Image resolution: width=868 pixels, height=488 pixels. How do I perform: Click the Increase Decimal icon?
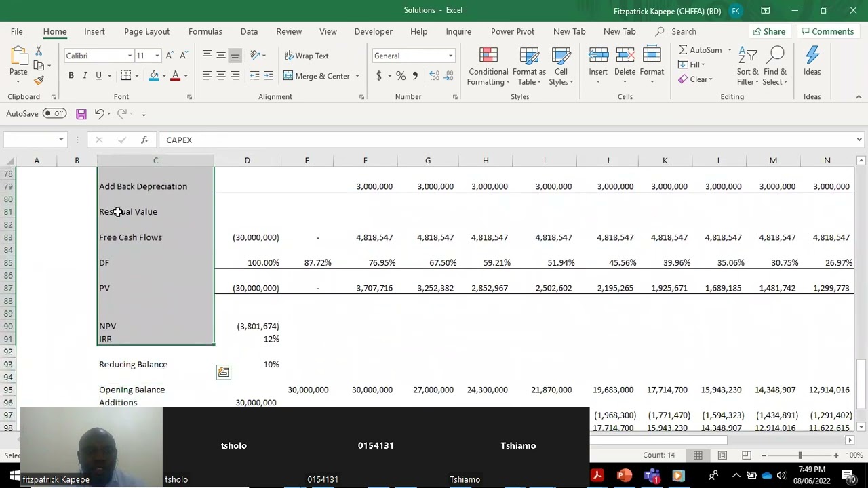(435, 76)
